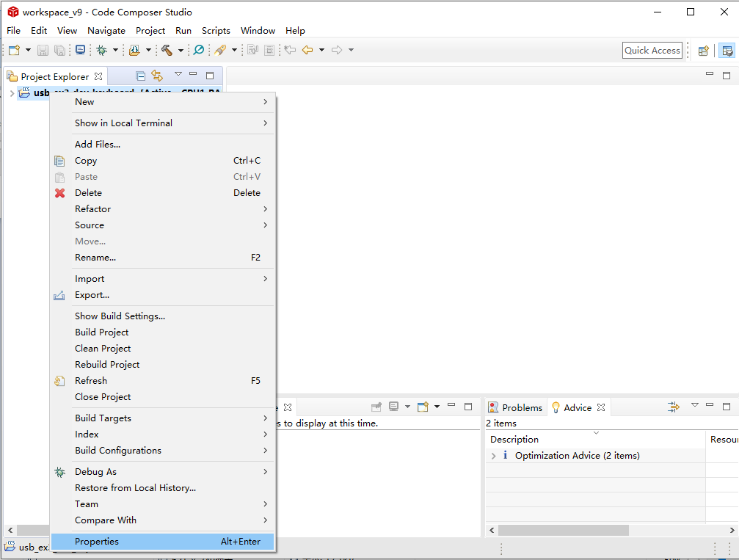Select the CCS Edit perspective icon
This screenshot has width=739, height=560.
pyautogui.click(x=727, y=51)
